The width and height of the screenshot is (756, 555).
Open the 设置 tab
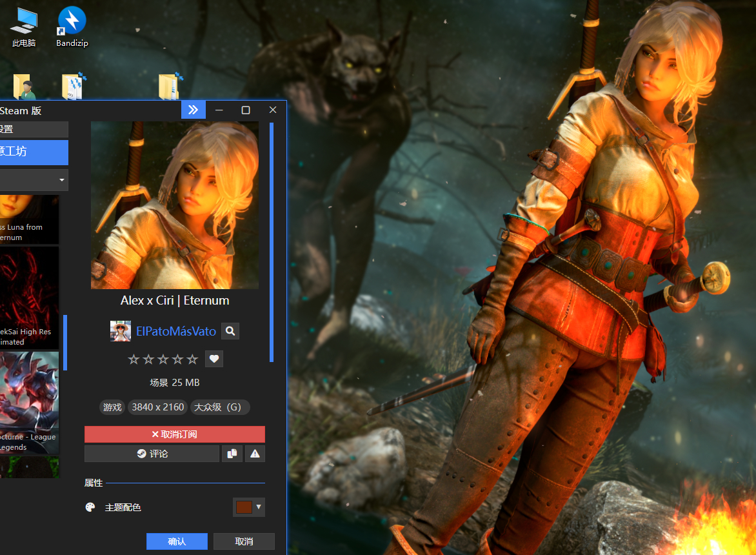click(34, 129)
